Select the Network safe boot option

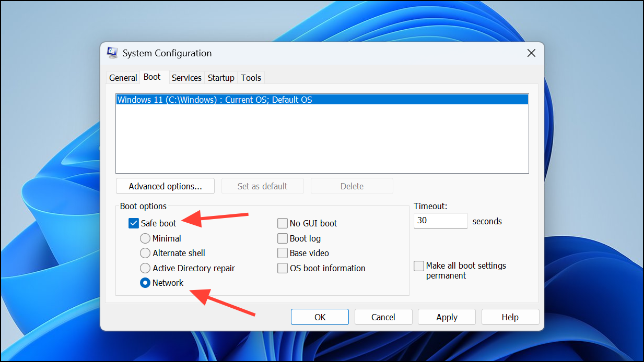(x=145, y=283)
